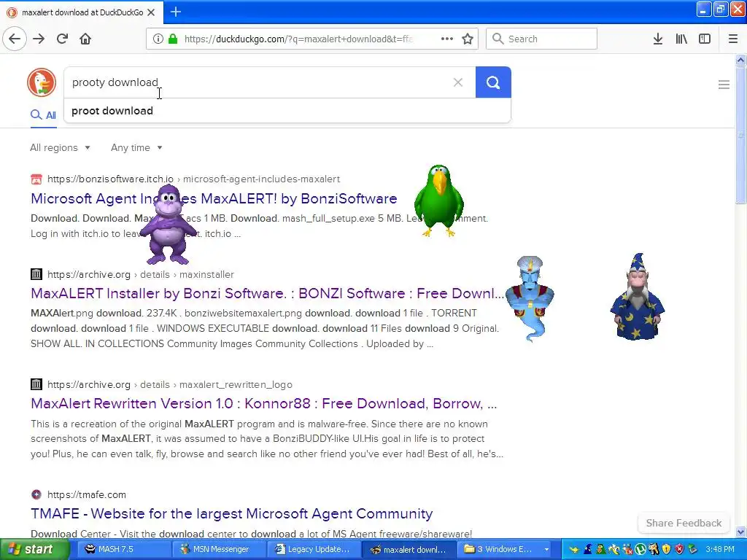Open the yellow security shield tray icon
This screenshot has height=560, width=747.
[x=666, y=549]
